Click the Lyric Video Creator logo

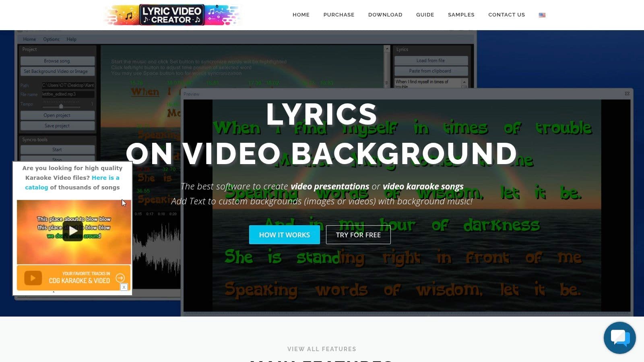(172, 15)
